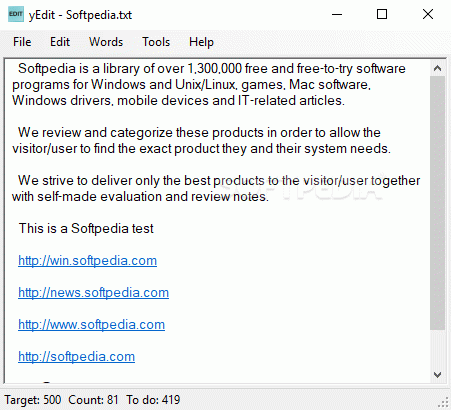Maximize the yEdit window

click(382, 14)
